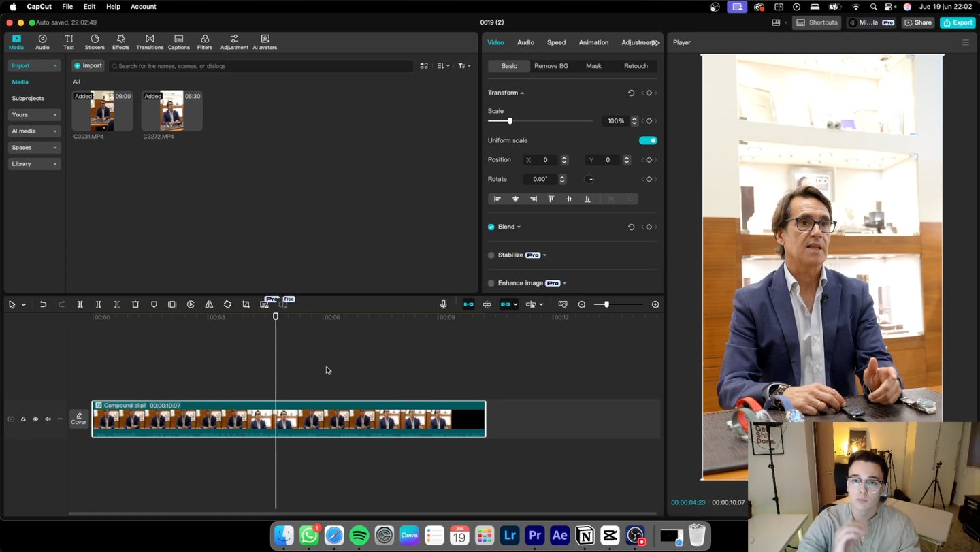The height and width of the screenshot is (552, 980).
Task: Toggle main track magnet in timeline toolbar
Action: pos(468,304)
